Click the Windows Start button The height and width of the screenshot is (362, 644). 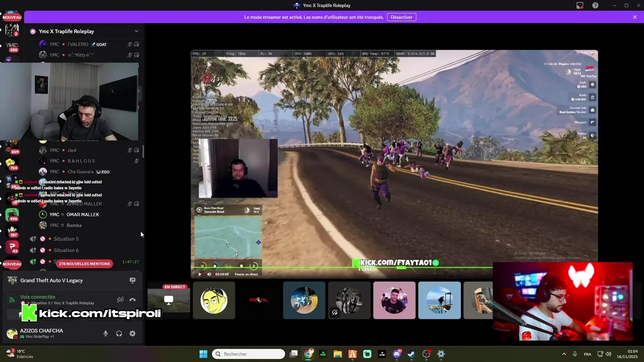pyautogui.click(x=203, y=354)
